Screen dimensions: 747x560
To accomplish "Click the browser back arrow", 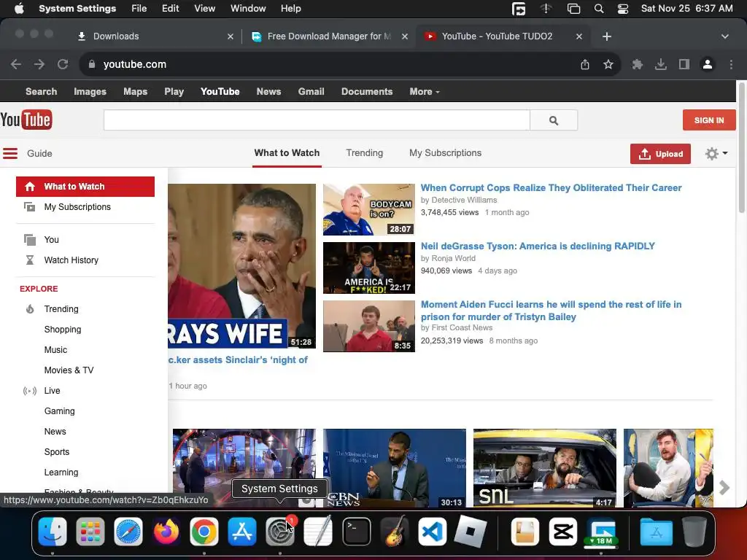I will point(16,64).
